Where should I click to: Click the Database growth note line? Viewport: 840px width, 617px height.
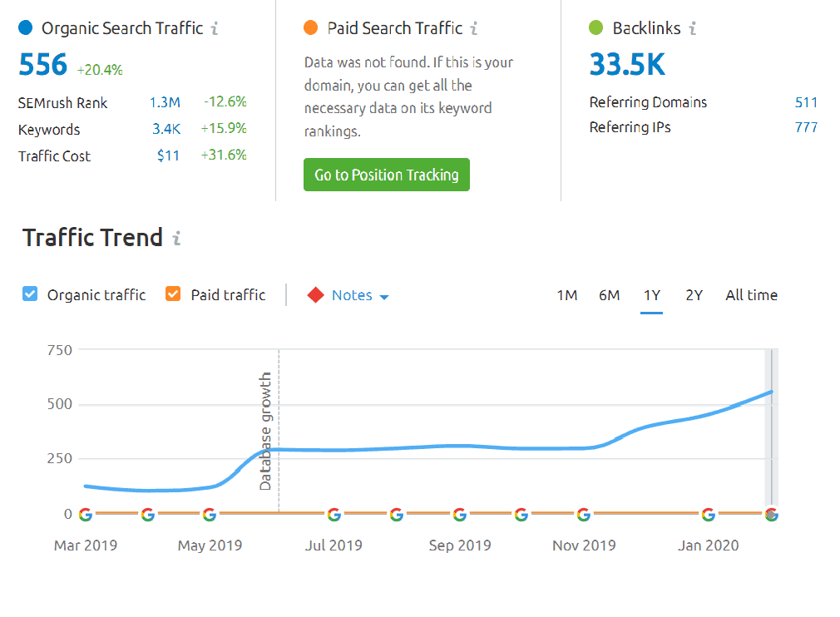click(278, 431)
